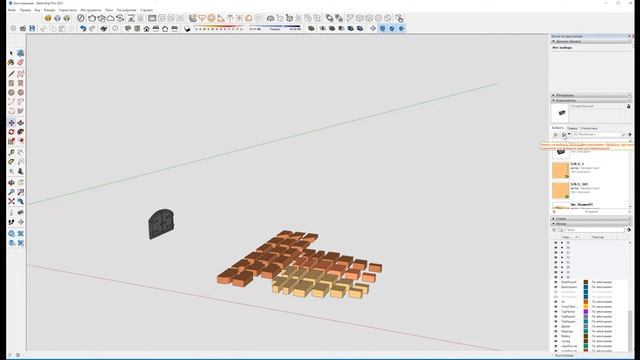Toggle the color by tag icon
The image size is (640, 360).
tap(629, 230)
